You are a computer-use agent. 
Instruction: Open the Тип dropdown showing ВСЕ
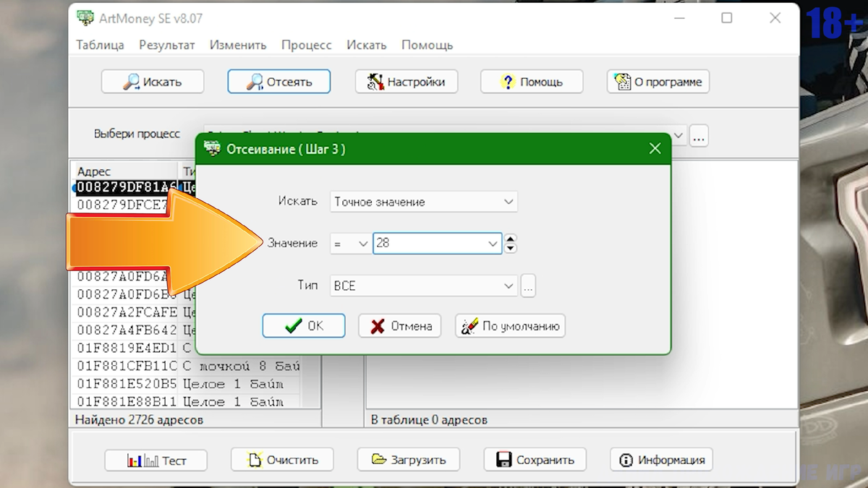click(423, 286)
